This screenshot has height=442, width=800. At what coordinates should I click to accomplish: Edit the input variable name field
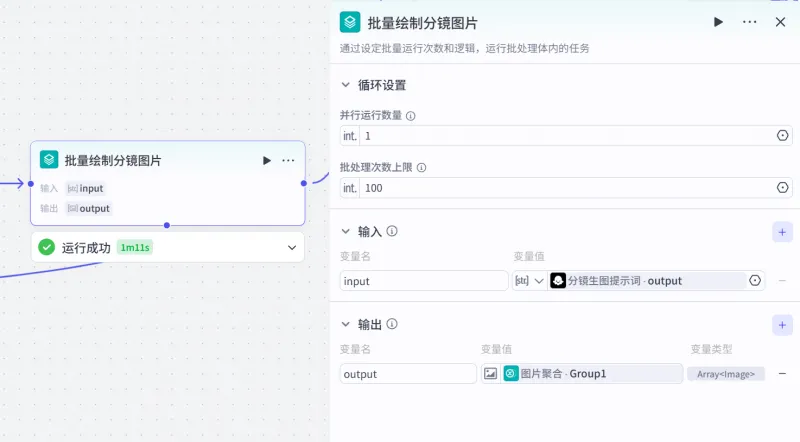424,281
